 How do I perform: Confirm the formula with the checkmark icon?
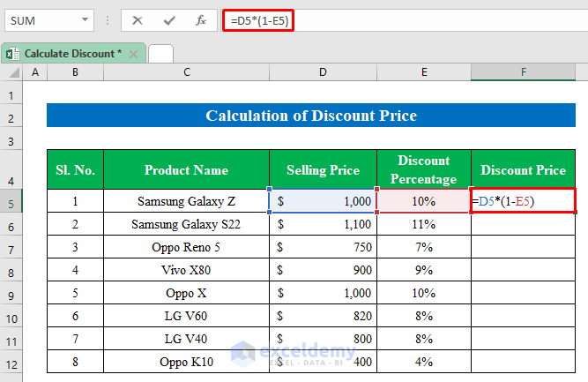coord(169,19)
